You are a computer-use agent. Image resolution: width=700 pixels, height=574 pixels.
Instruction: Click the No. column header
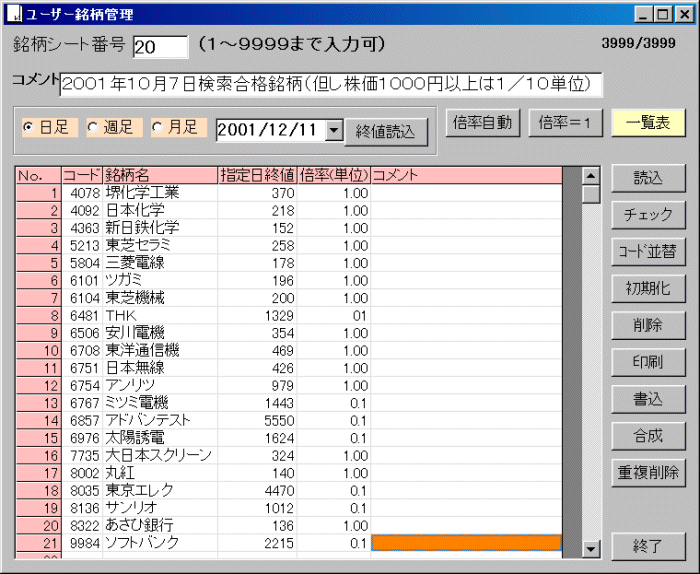pos(38,175)
